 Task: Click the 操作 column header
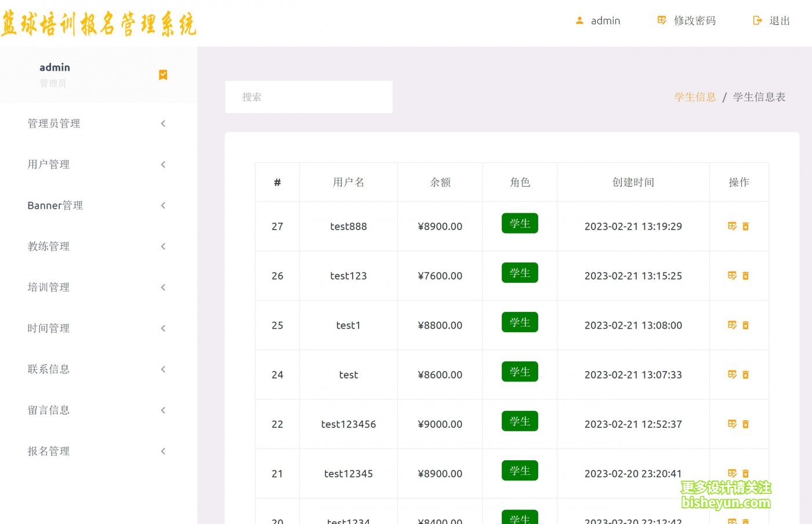click(x=739, y=182)
